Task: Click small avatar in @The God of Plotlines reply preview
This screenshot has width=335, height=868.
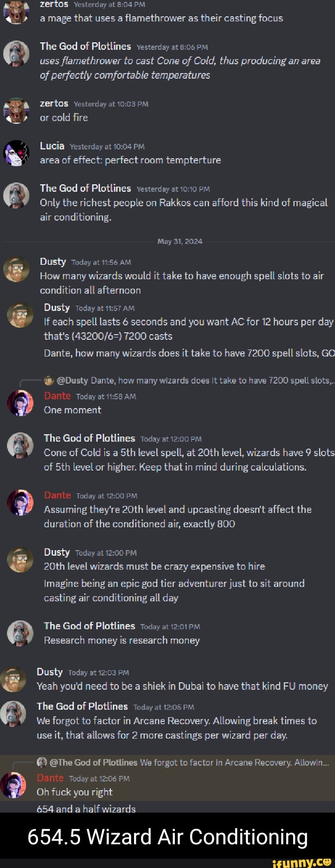Action: click(42, 762)
